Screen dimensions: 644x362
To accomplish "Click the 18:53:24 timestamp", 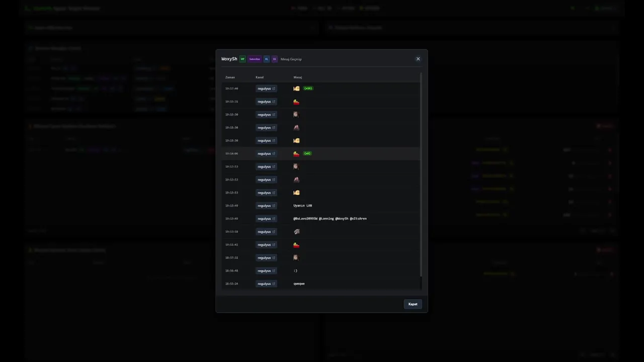I will 231,284.
